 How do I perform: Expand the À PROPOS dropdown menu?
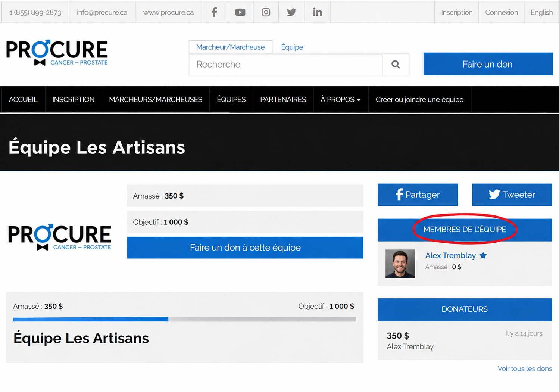[340, 100]
